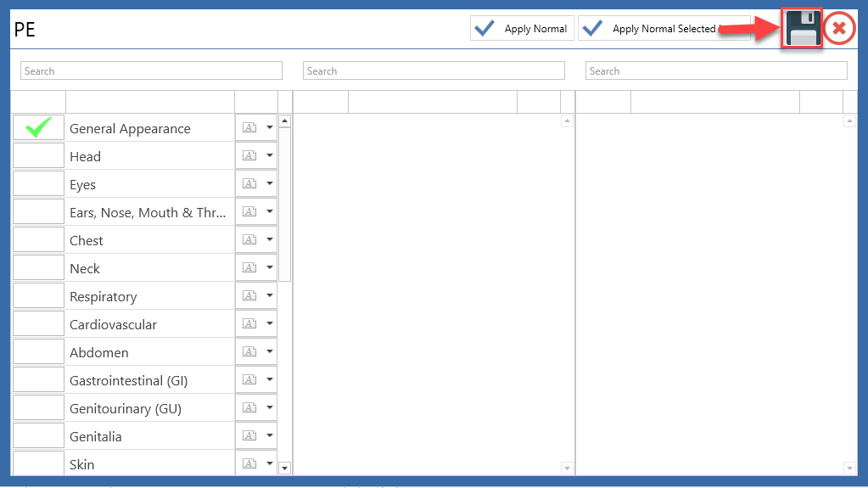Open text note icon for Genitourinary (GU)
The image size is (868, 488).
tap(249, 407)
